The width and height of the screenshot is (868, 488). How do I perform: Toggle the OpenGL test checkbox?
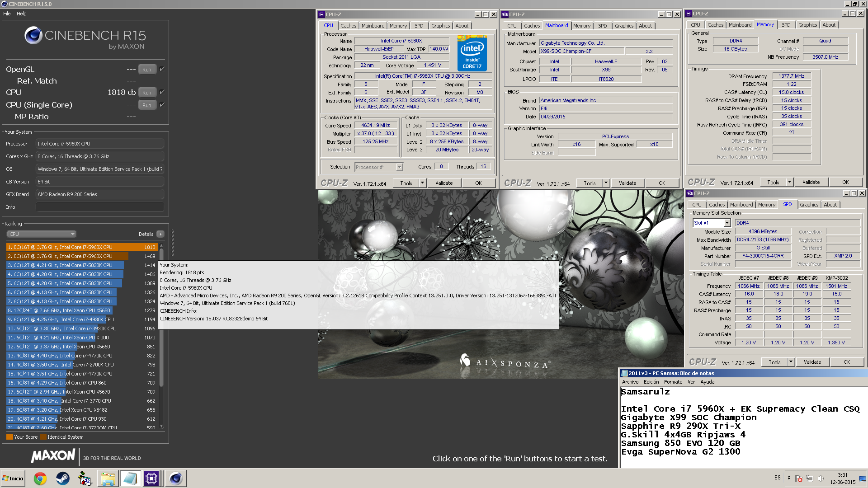pos(162,69)
